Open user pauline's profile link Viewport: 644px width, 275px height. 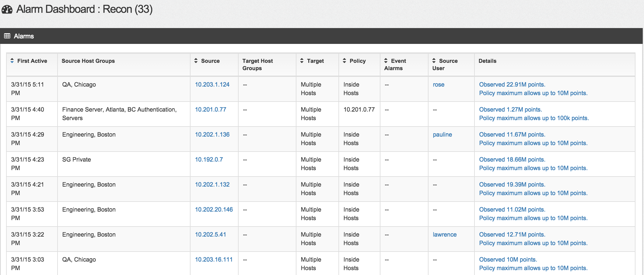coord(442,134)
